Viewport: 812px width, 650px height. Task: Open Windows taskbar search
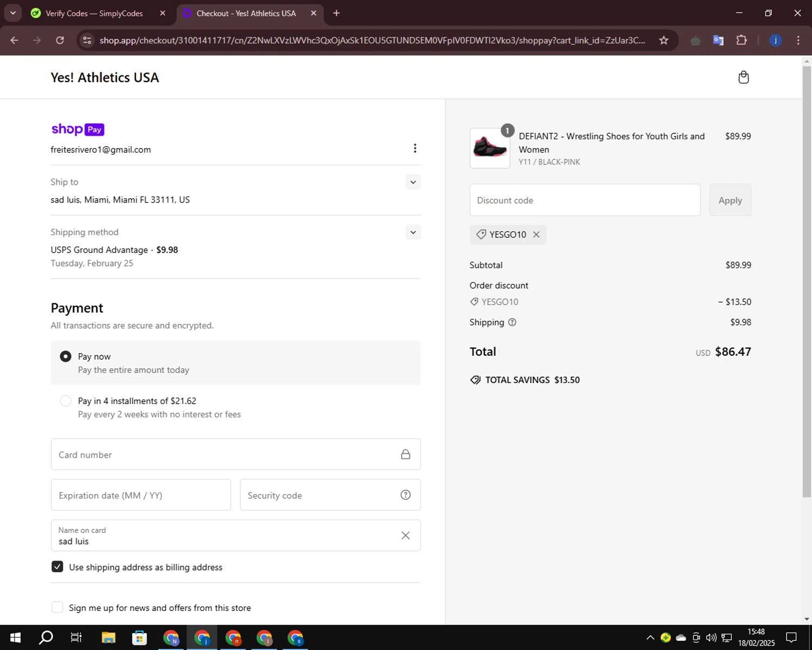46,638
